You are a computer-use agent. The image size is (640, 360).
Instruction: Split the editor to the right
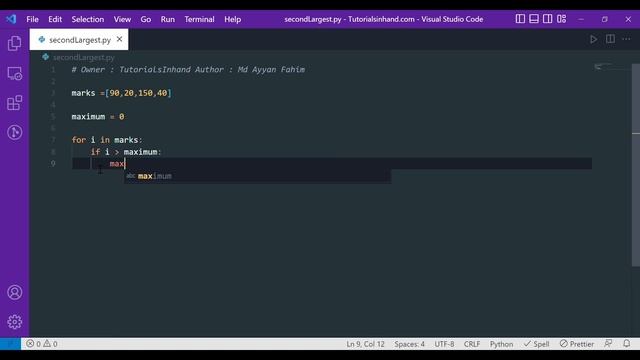click(x=610, y=39)
